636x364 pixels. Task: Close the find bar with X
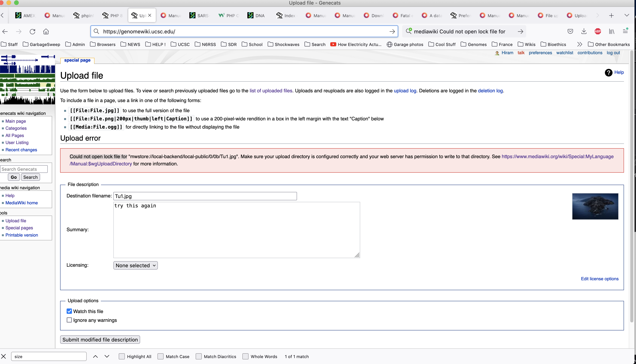tap(3, 356)
